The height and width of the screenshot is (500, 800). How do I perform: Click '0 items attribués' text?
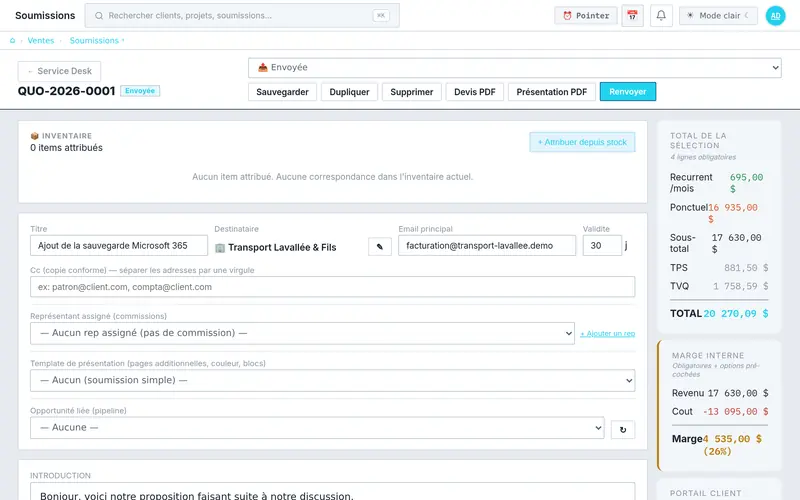[x=66, y=147]
